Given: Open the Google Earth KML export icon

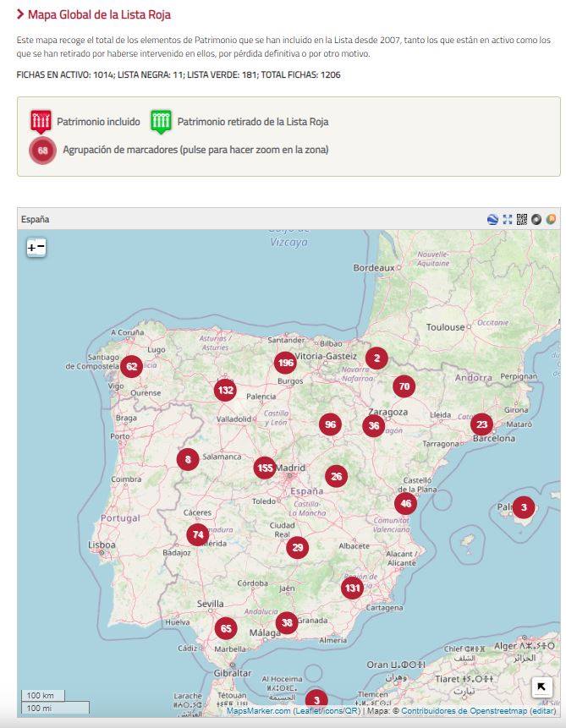Looking at the screenshot, I should click(x=493, y=220).
